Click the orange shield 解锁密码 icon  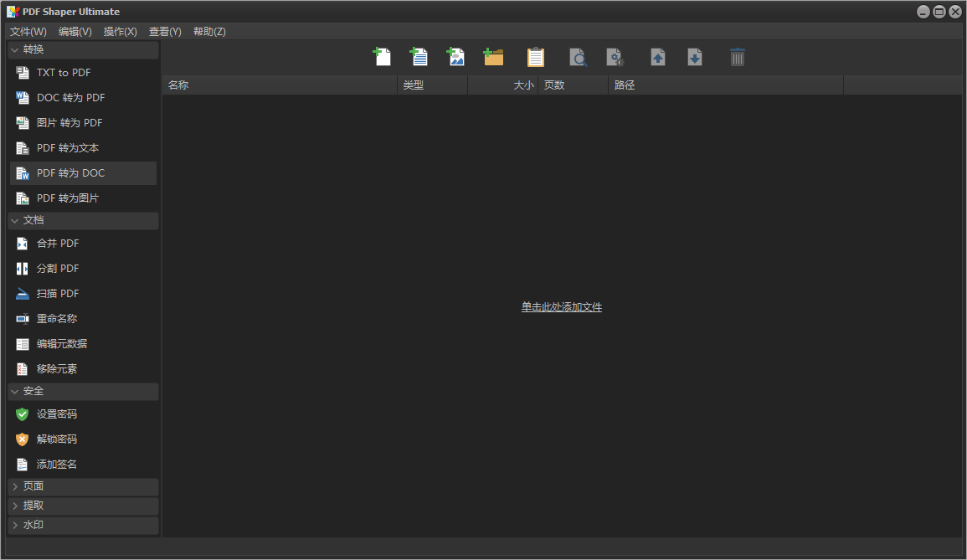pos(23,439)
